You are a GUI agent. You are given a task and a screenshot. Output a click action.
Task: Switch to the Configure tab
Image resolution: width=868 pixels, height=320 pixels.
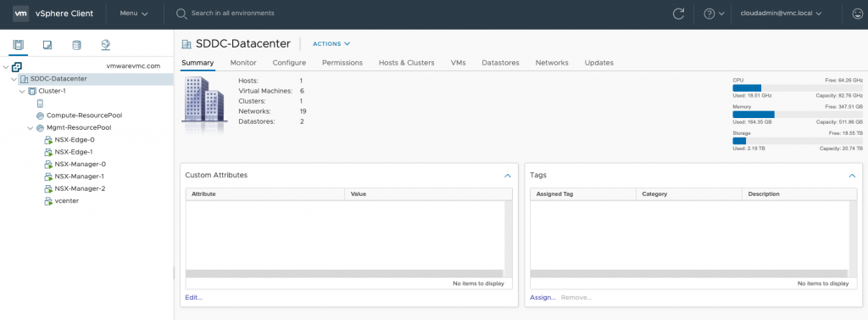point(289,63)
